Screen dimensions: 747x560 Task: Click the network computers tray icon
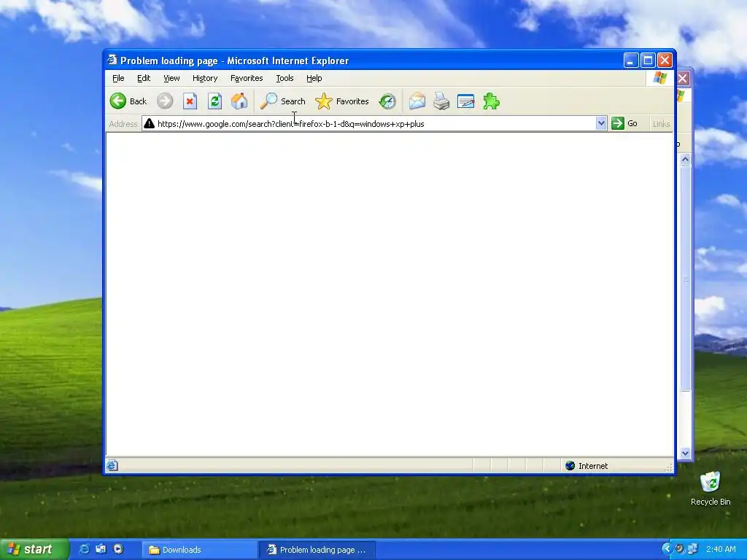tap(692, 549)
